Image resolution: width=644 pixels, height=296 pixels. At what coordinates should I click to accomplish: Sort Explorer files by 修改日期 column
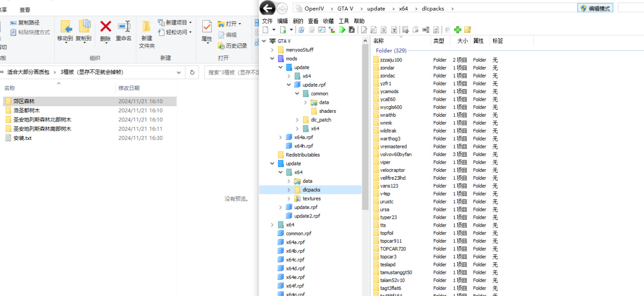click(129, 88)
